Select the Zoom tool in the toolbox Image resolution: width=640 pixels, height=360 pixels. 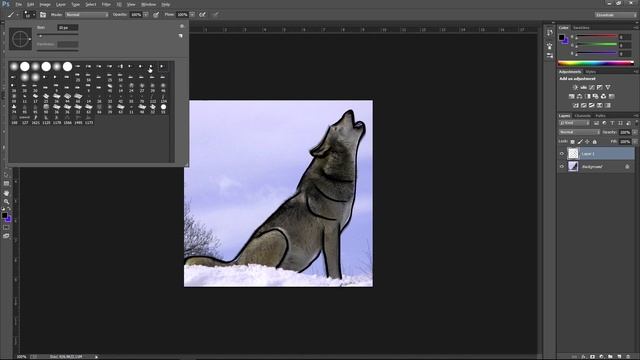click(x=6, y=202)
